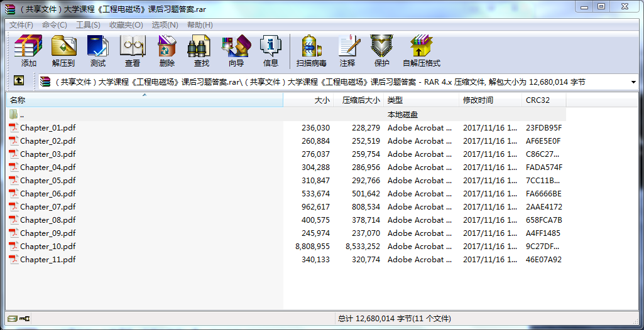Select file Chapter_05.pdf
Viewport: 644px width, 330px height.
coord(48,181)
